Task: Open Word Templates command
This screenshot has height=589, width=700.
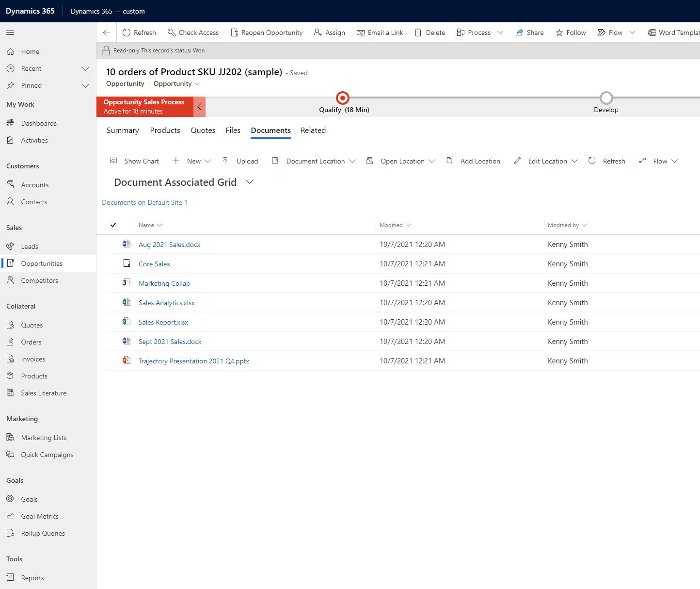Action: (x=674, y=33)
